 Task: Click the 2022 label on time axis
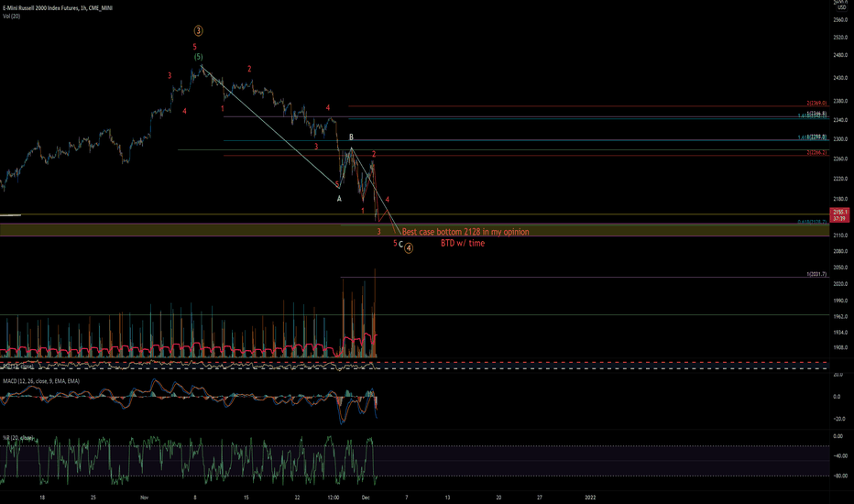pyautogui.click(x=590, y=498)
